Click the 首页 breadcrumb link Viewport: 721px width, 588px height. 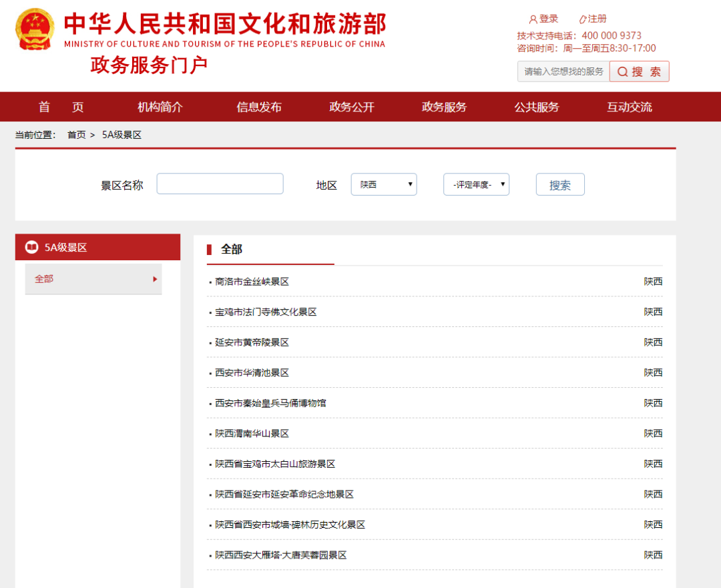click(x=76, y=135)
